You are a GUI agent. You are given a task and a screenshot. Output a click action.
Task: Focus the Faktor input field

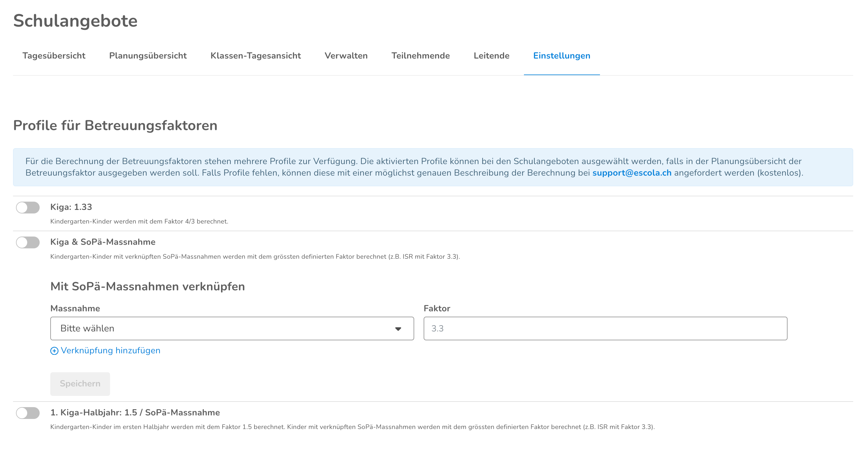605,328
